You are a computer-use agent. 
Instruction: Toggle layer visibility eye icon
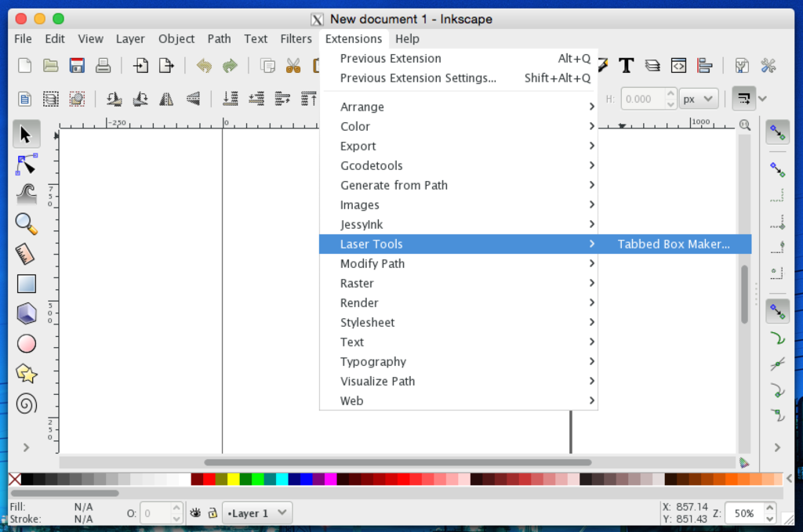[195, 512]
